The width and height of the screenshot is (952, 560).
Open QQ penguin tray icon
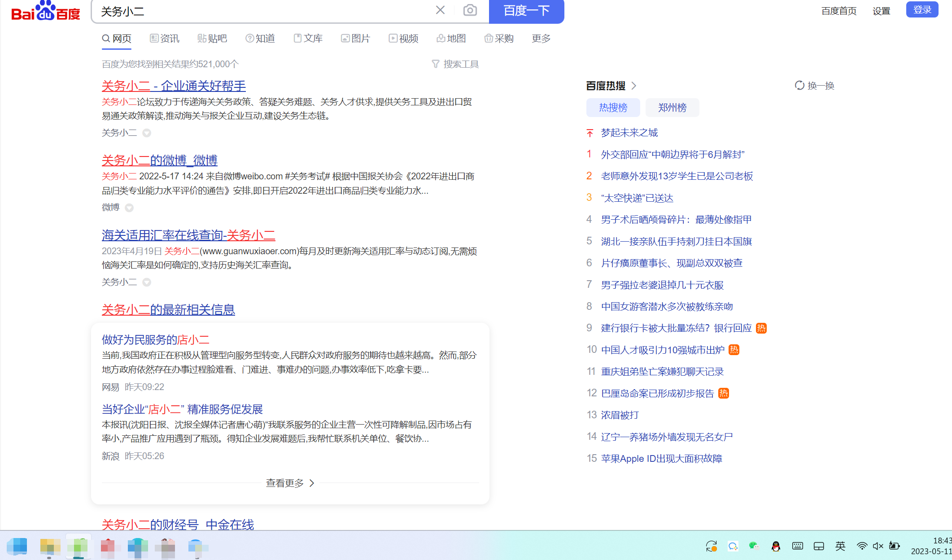pyautogui.click(x=776, y=546)
